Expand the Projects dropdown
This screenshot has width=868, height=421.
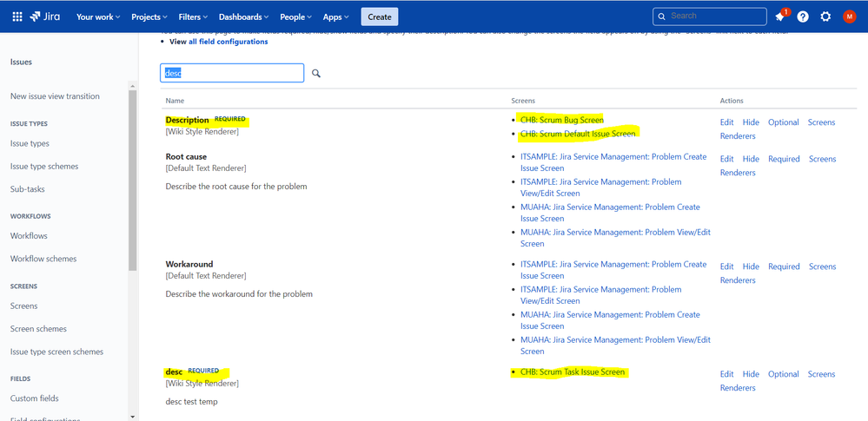[150, 16]
